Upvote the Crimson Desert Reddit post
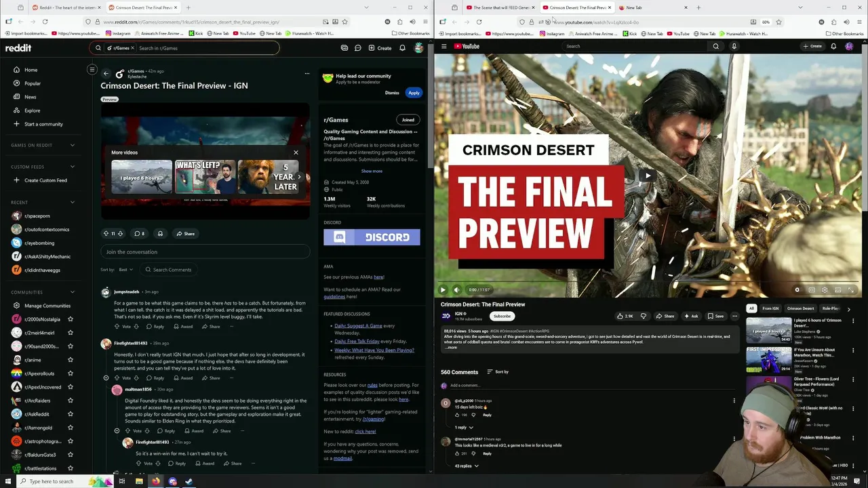 106,234
